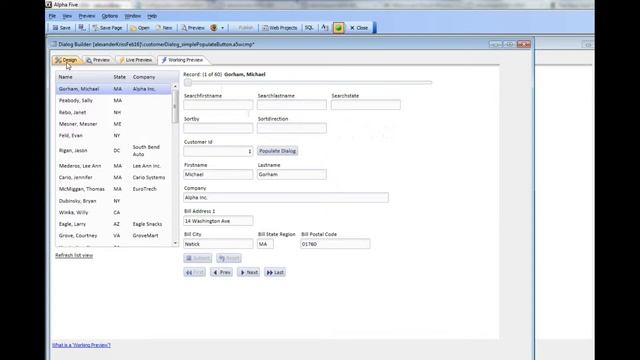Click the Bill Address 1 field
This screenshot has height=360, width=640.
218,221
